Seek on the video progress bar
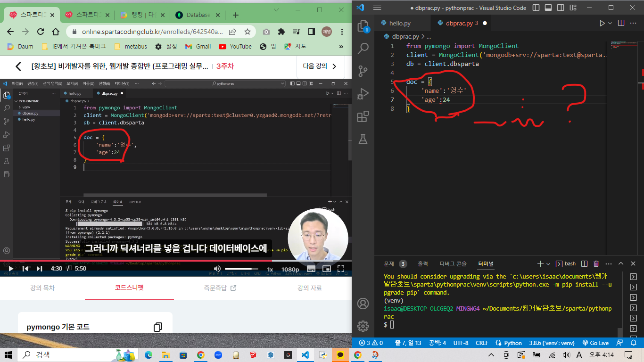The image size is (644, 362). (176, 260)
